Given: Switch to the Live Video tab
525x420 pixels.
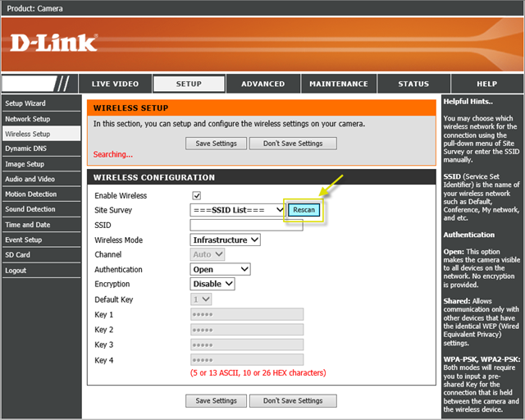Looking at the screenshot, I should pyautogui.click(x=115, y=84).
